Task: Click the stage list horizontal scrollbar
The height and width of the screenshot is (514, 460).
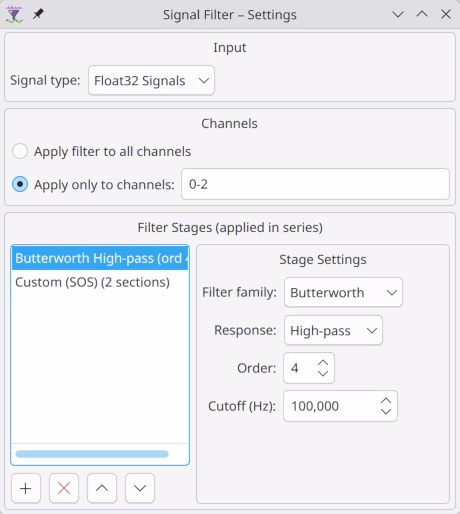Action: click(x=92, y=454)
